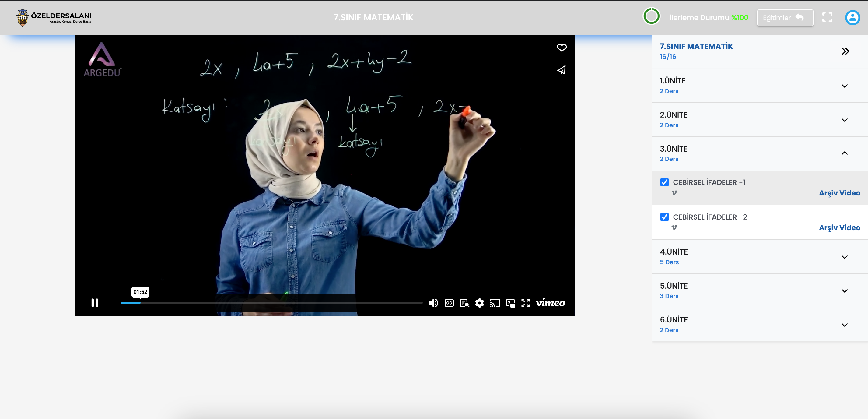Share video using paper plane icon
The image size is (868, 419).
(561, 70)
